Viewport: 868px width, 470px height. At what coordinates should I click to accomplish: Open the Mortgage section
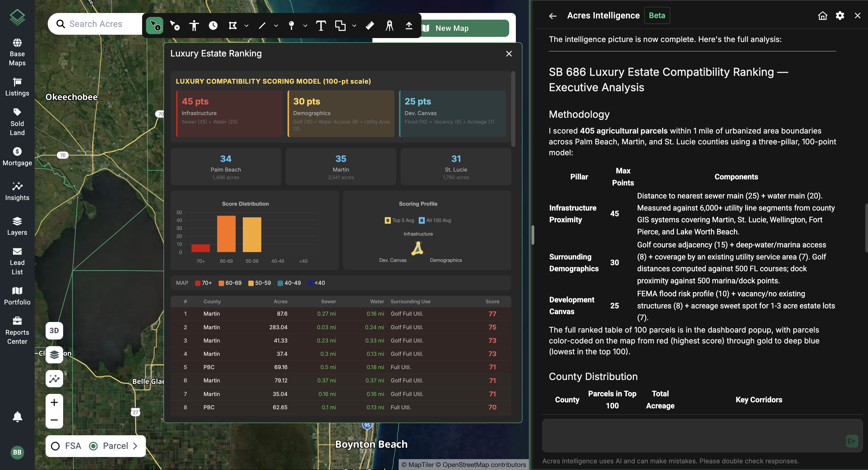click(17, 157)
